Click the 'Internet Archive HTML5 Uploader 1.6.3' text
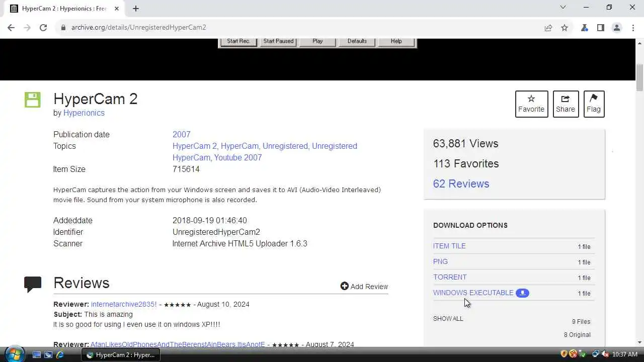 (240, 244)
